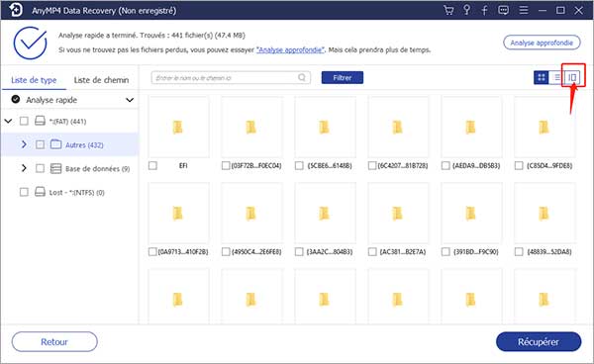Tick the Base de données checkbox

click(x=40, y=168)
